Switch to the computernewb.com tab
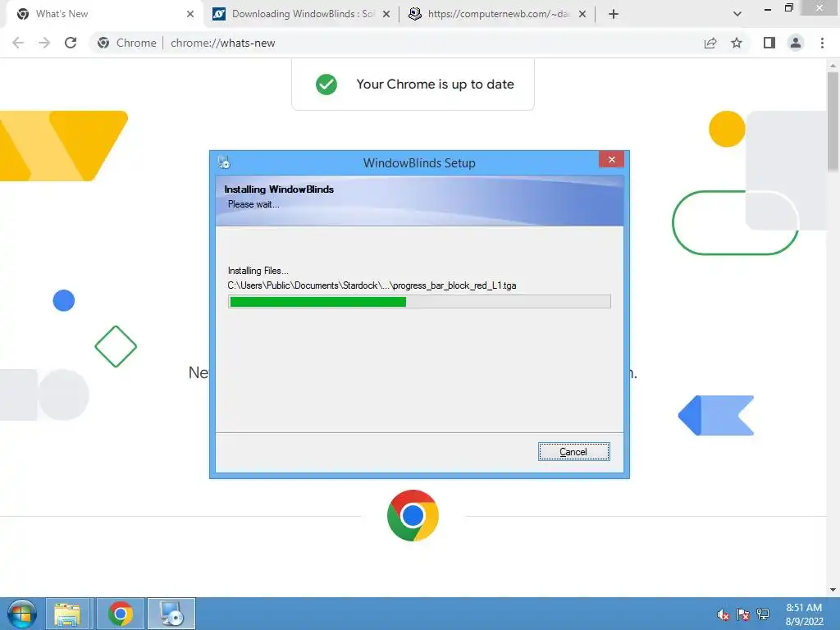The image size is (840, 630). tap(498, 14)
